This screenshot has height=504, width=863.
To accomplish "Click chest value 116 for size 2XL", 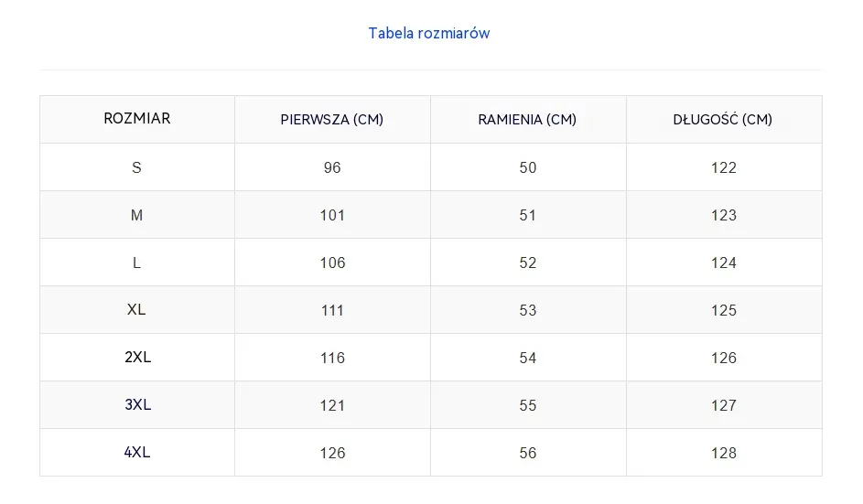I will point(332,359).
